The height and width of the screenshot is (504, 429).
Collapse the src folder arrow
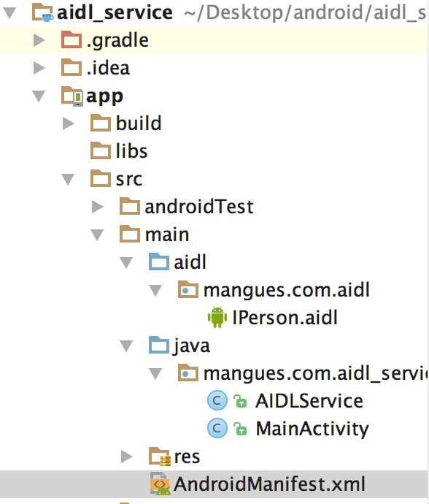click(x=68, y=180)
